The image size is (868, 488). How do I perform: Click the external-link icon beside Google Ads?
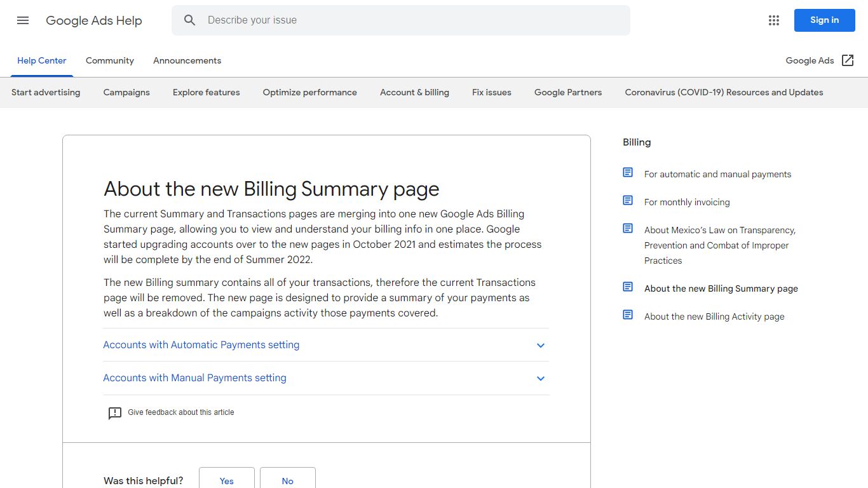tap(848, 60)
